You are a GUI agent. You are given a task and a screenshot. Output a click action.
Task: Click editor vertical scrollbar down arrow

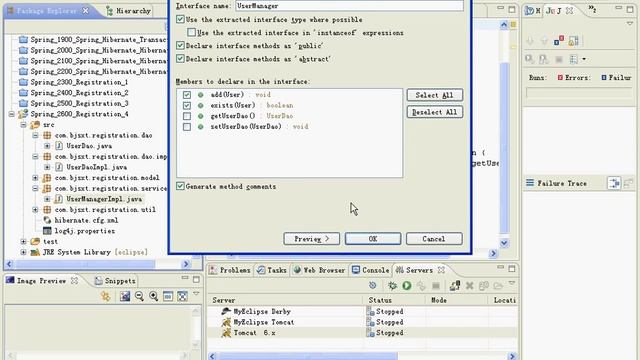coord(504,243)
